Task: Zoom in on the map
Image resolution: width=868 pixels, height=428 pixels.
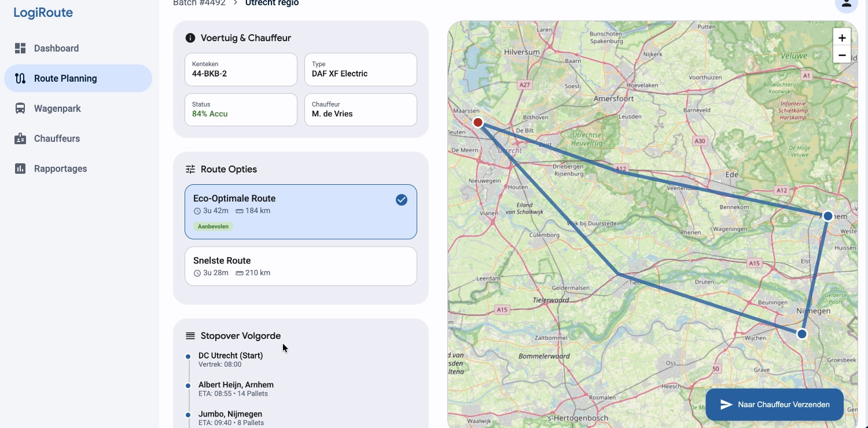Action: point(842,37)
